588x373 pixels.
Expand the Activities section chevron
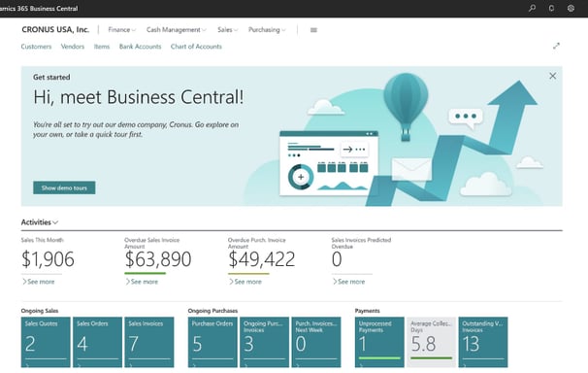point(55,222)
